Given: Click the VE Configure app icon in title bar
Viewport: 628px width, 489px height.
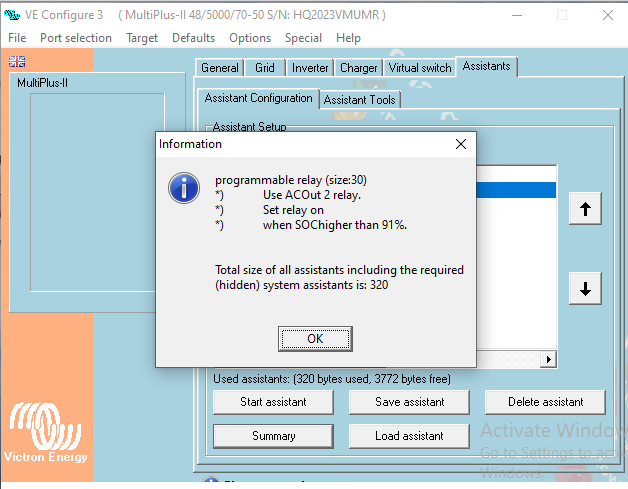Looking at the screenshot, I should [x=12, y=15].
